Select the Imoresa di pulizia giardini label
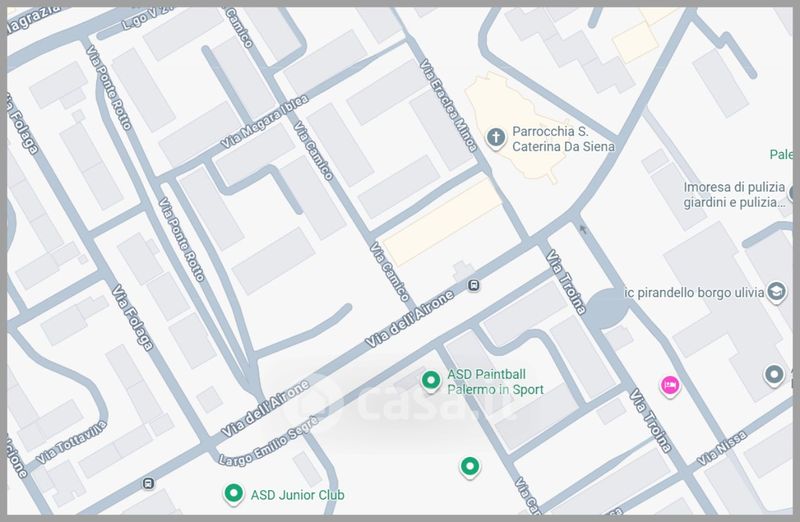This screenshot has height=522, width=800. click(730, 194)
